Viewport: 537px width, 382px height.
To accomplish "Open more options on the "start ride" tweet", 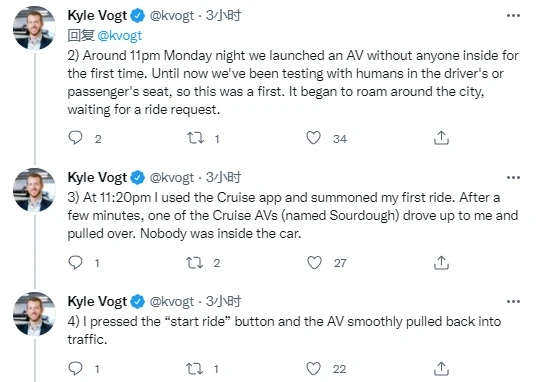I will click(x=513, y=301).
